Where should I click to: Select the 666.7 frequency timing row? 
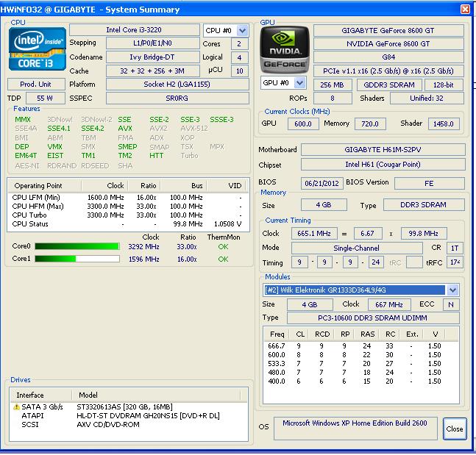coord(360,345)
